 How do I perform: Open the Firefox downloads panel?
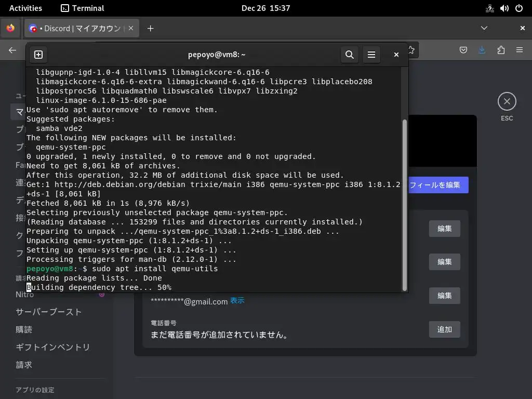[x=482, y=50]
